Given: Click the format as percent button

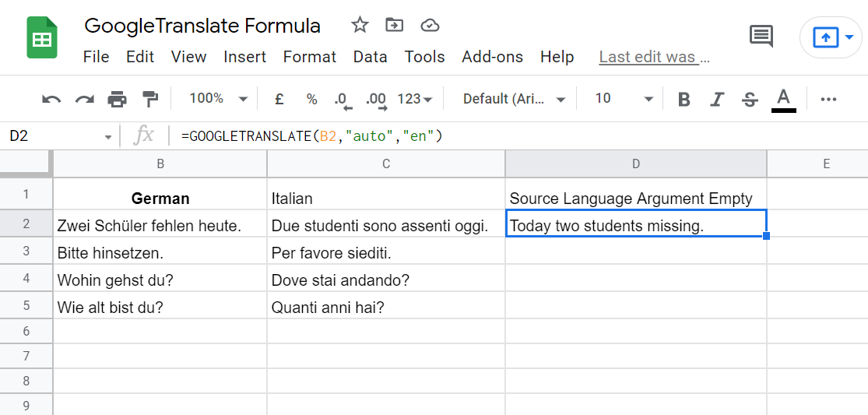Looking at the screenshot, I should [x=311, y=99].
